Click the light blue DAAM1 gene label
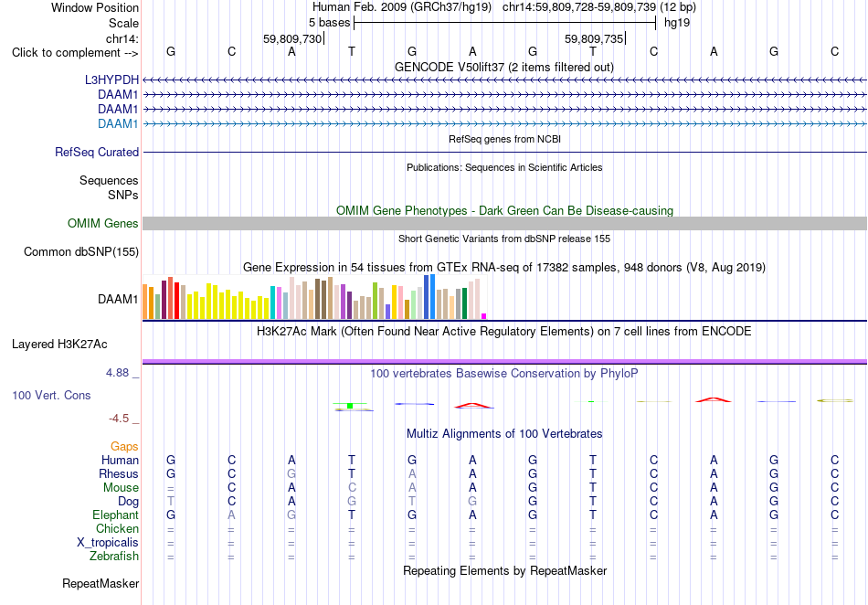The width and height of the screenshot is (868, 605). pyautogui.click(x=118, y=123)
